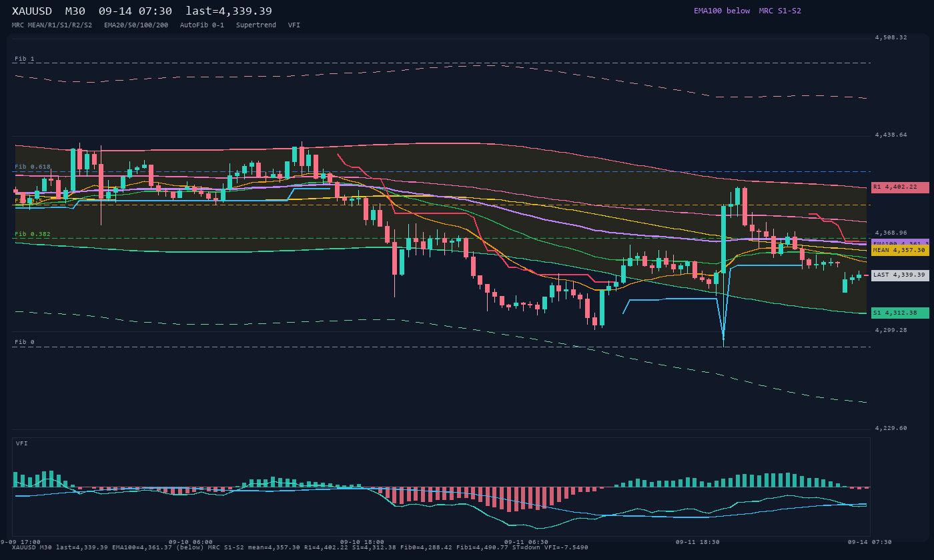Click the '09-10 06:00' time axis label
934x560 pixels.
point(191,542)
